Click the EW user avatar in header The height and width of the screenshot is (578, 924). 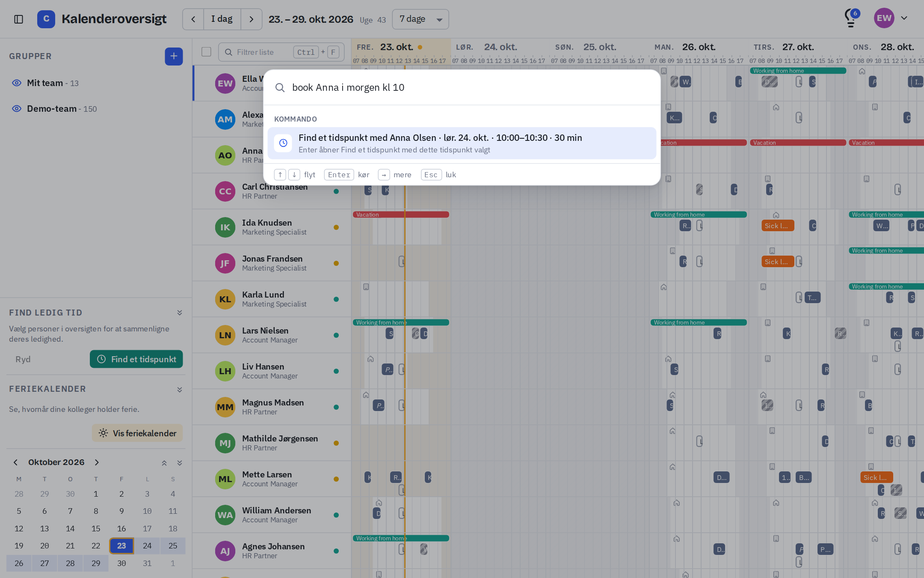click(x=884, y=18)
